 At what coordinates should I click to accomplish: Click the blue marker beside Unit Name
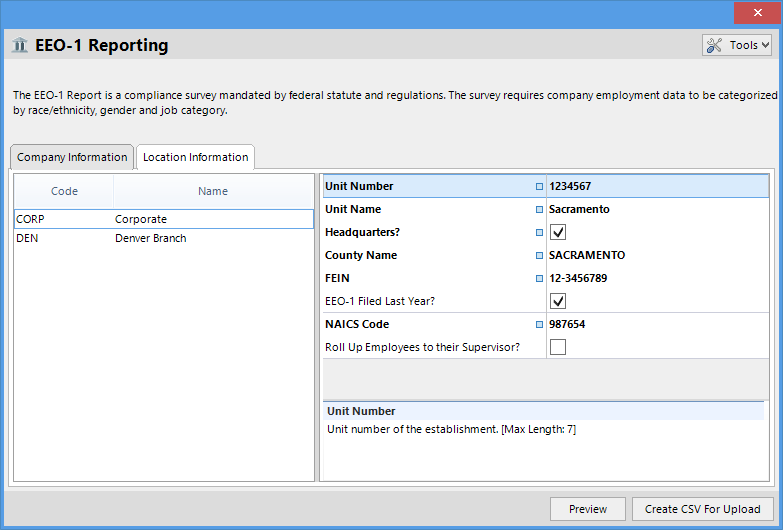(x=539, y=209)
